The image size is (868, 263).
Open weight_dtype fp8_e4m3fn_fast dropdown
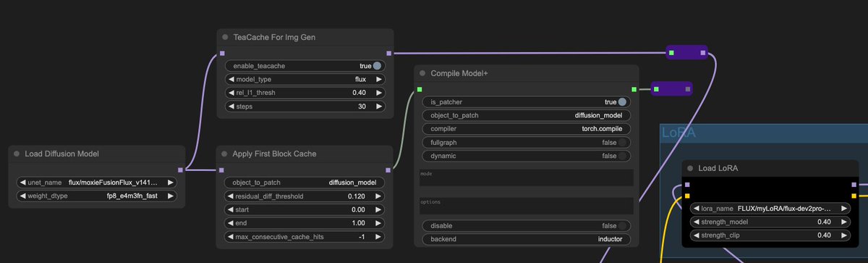97,196
